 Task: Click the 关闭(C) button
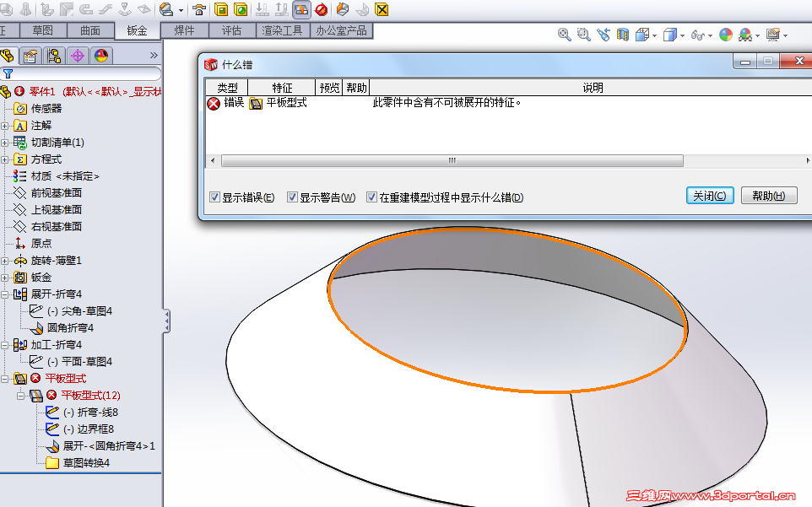click(710, 196)
